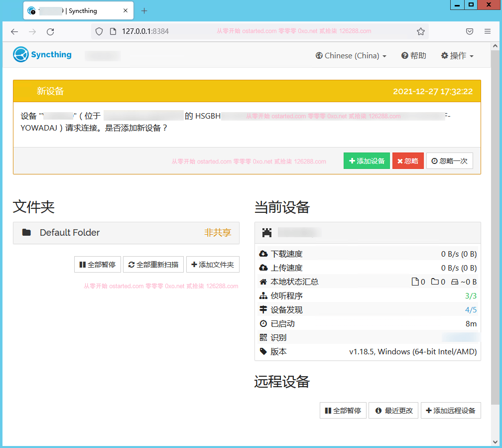Open a new browser tab
Viewport: 502px width, 448px height.
[x=144, y=10]
